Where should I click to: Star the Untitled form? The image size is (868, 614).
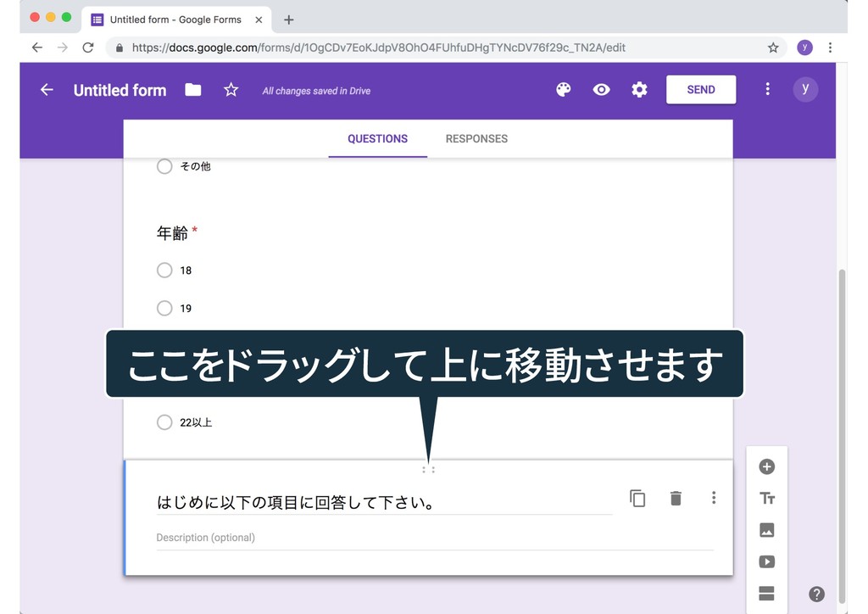pos(231,90)
